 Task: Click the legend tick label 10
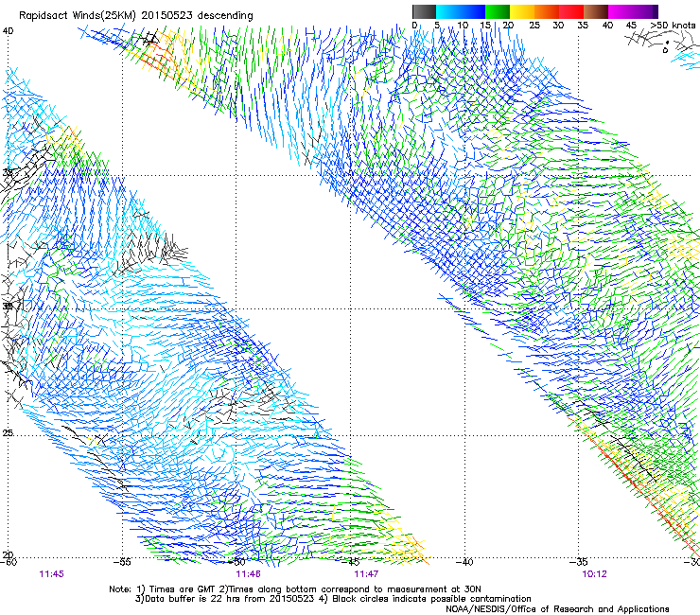(x=463, y=26)
